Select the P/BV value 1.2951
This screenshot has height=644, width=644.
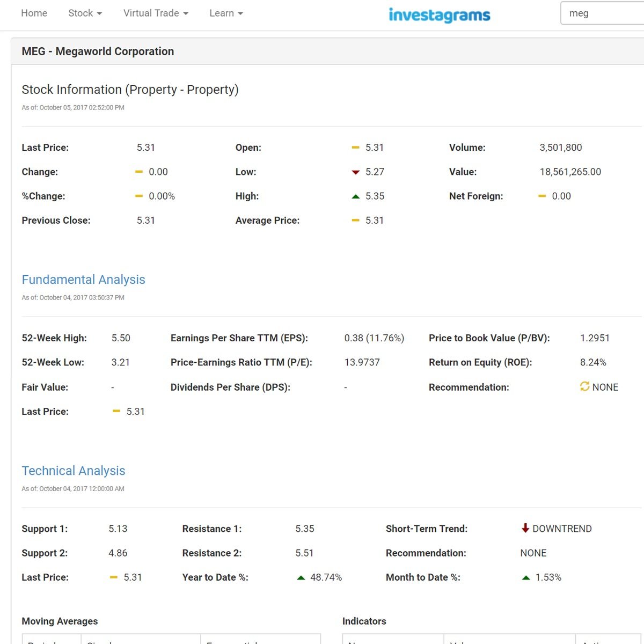(x=595, y=338)
